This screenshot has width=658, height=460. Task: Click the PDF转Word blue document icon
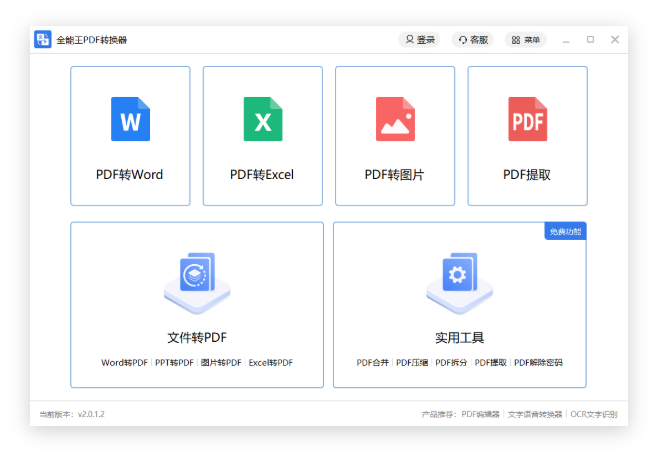(130, 119)
